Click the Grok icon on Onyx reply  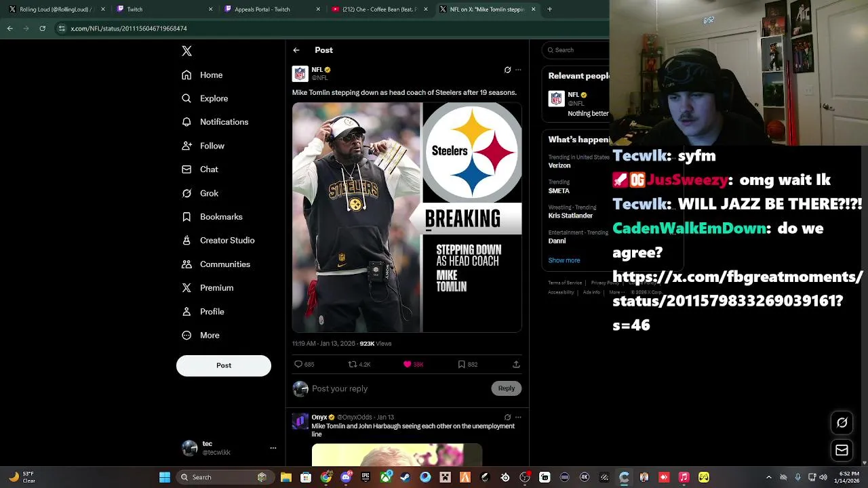coord(507,418)
